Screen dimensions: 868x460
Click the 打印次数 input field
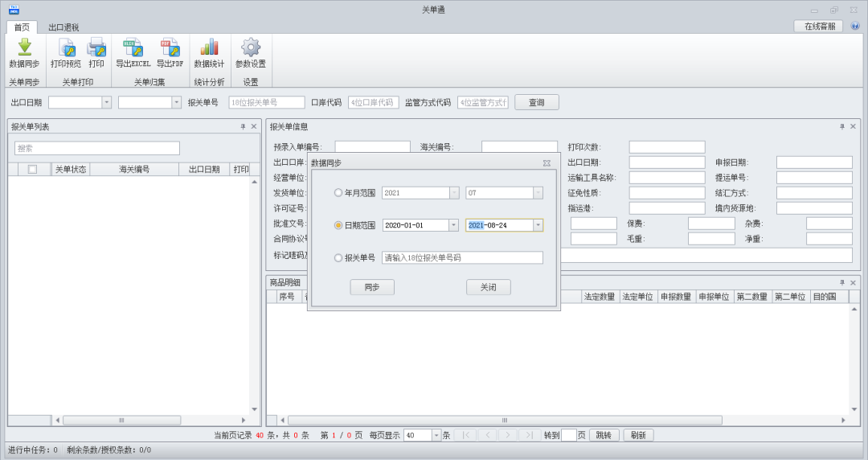click(667, 147)
